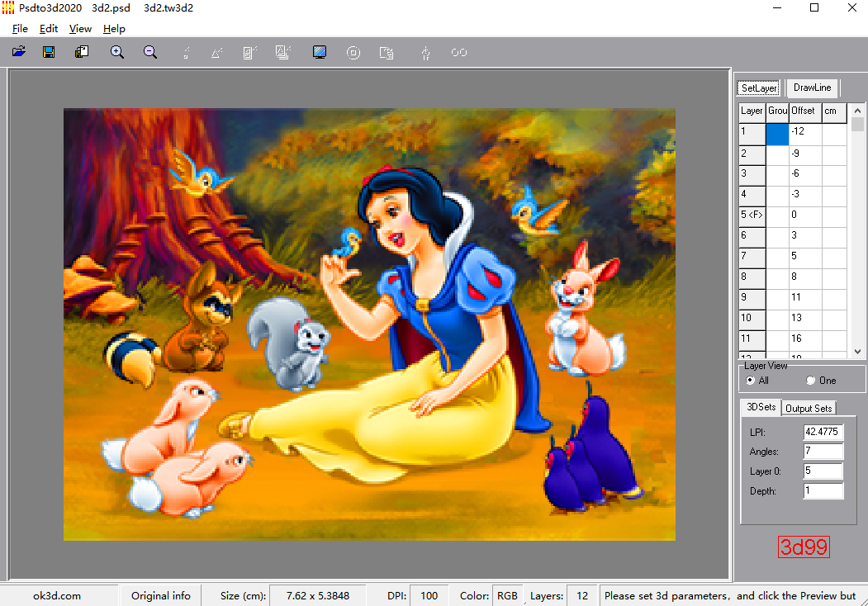Select layer row 7 in the table

click(x=752, y=258)
